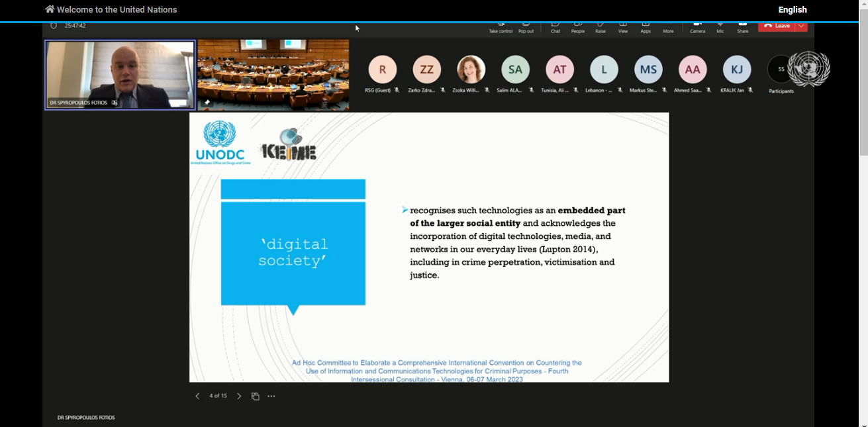Image resolution: width=868 pixels, height=427 pixels.
Task: Open the Chat panel
Action: pyautogui.click(x=555, y=27)
